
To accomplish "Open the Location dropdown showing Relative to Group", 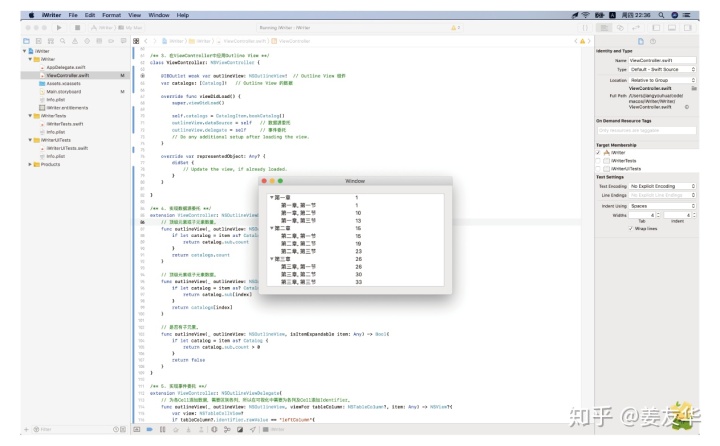I will [662, 80].
